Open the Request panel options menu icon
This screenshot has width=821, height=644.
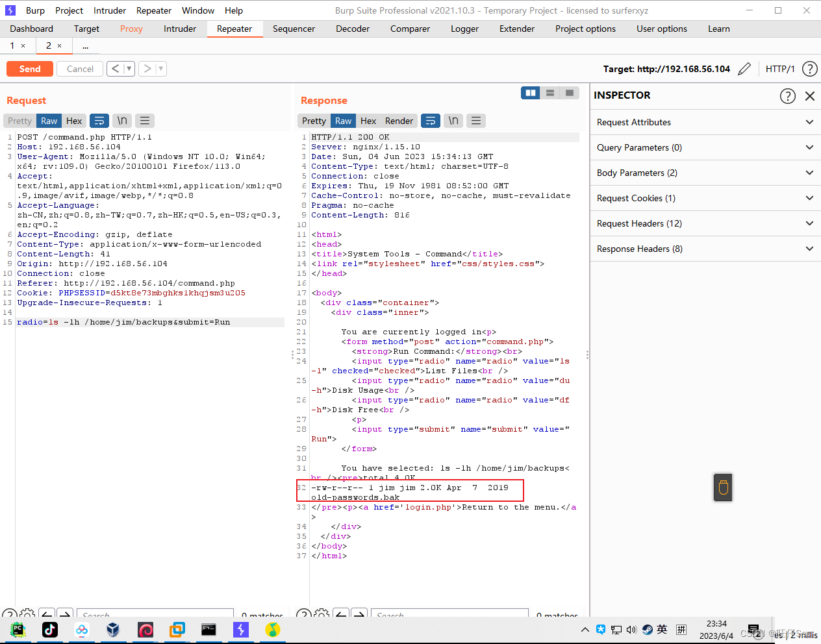(x=145, y=121)
